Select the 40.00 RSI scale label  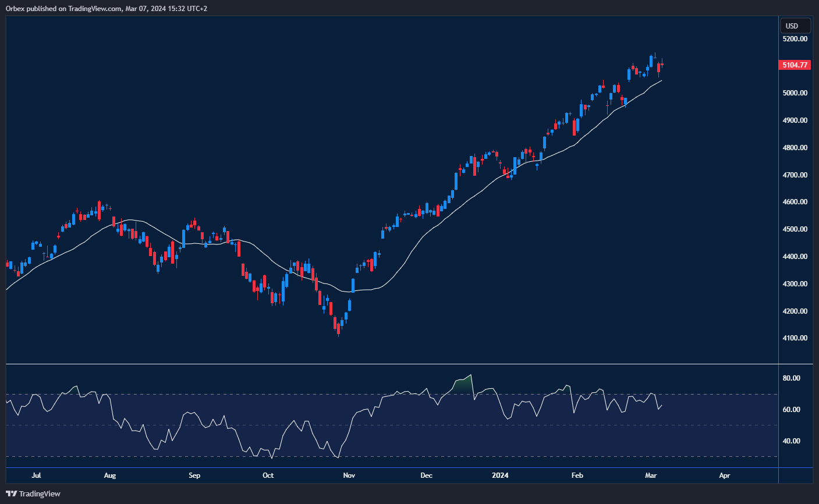(x=791, y=441)
